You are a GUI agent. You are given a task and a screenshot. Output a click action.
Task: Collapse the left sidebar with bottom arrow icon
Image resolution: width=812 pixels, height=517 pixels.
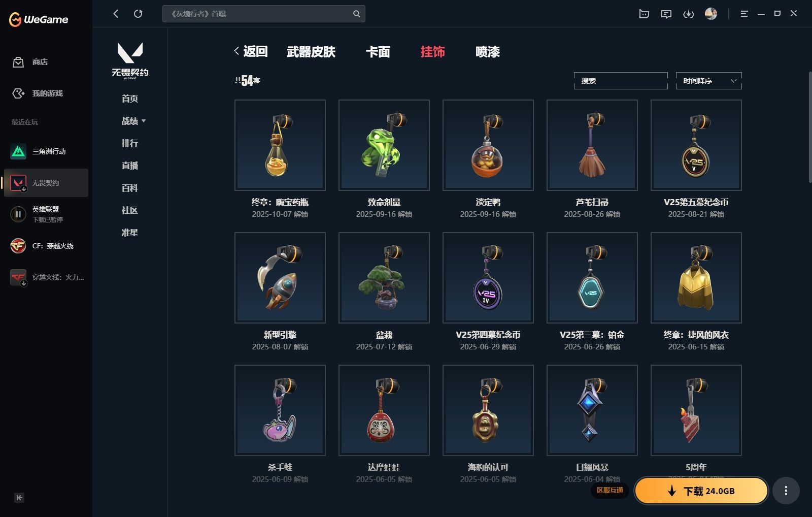(19, 498)
